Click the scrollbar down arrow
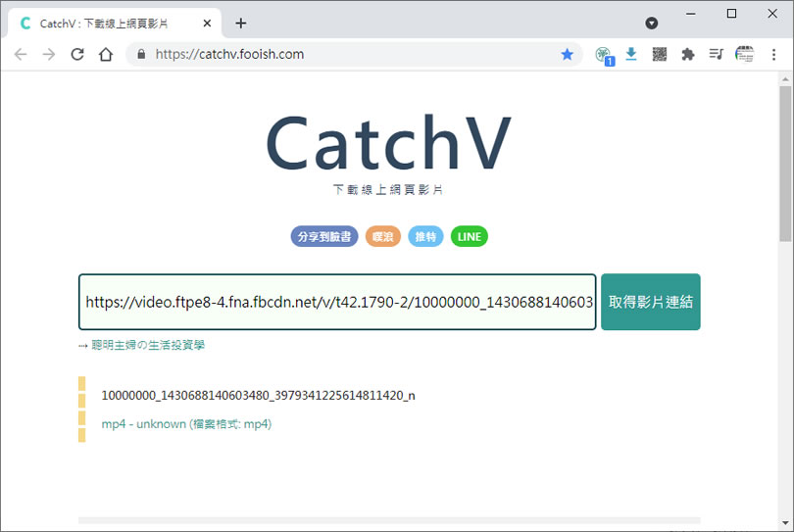 [x=785, y=522]
